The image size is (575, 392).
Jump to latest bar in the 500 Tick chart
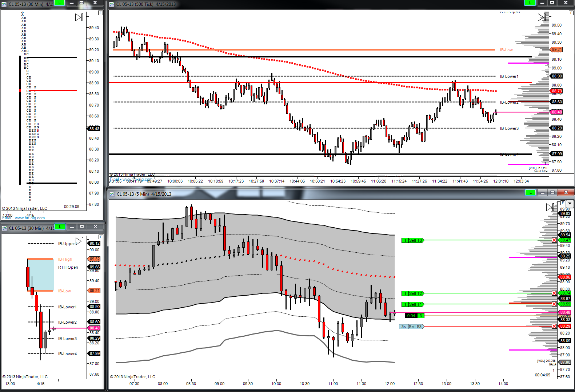tap(542, 17)
